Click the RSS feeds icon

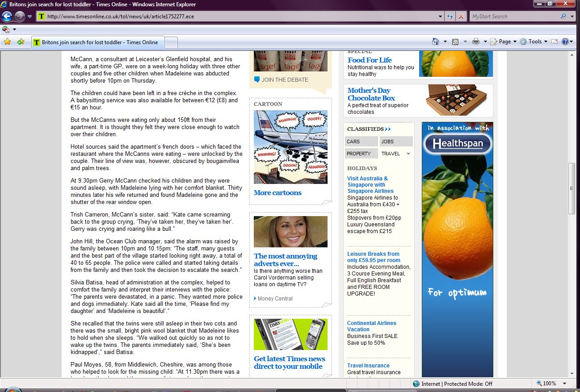click(x=455, y=42)
